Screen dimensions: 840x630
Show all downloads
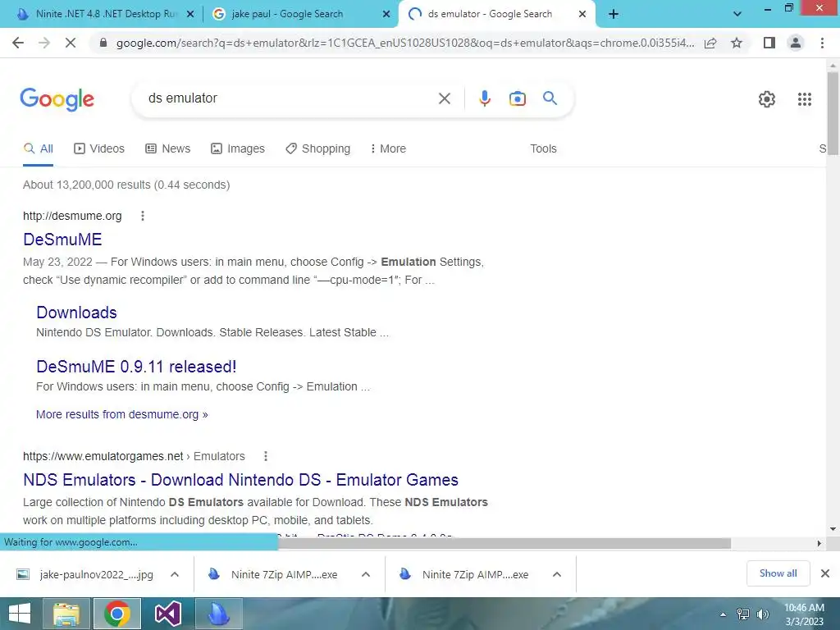(778, 573)
